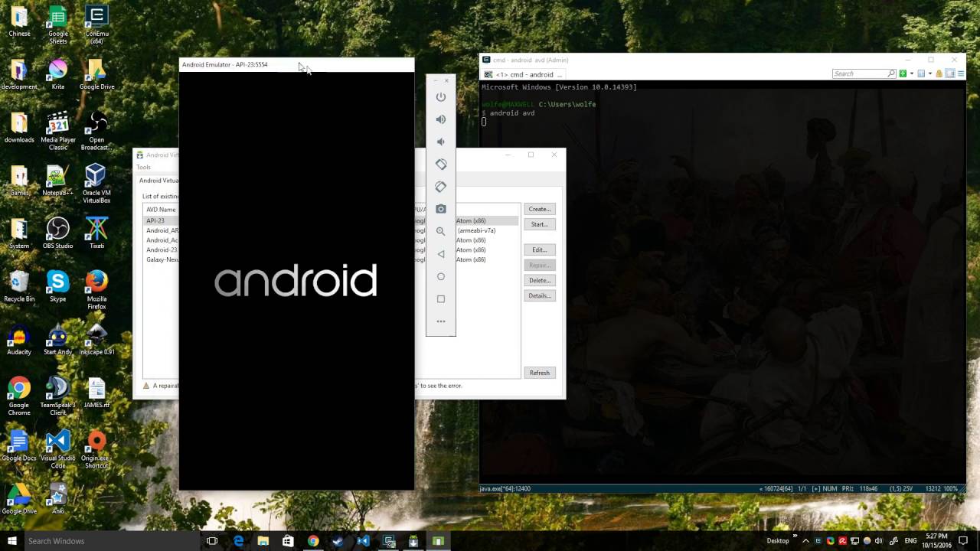Select the Android Virtual Devices tab
This screenshot has height=551, width=980.
point(158,181)
